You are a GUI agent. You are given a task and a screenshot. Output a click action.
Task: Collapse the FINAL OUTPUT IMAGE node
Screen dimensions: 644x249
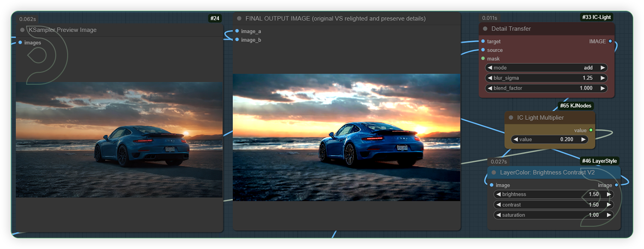[239, 19]
